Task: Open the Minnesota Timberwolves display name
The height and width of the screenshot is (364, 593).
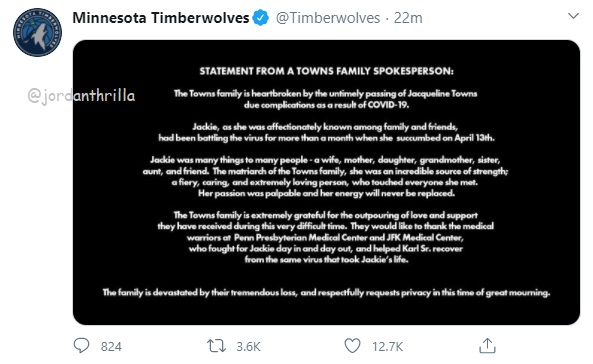Action: (161, 18)
